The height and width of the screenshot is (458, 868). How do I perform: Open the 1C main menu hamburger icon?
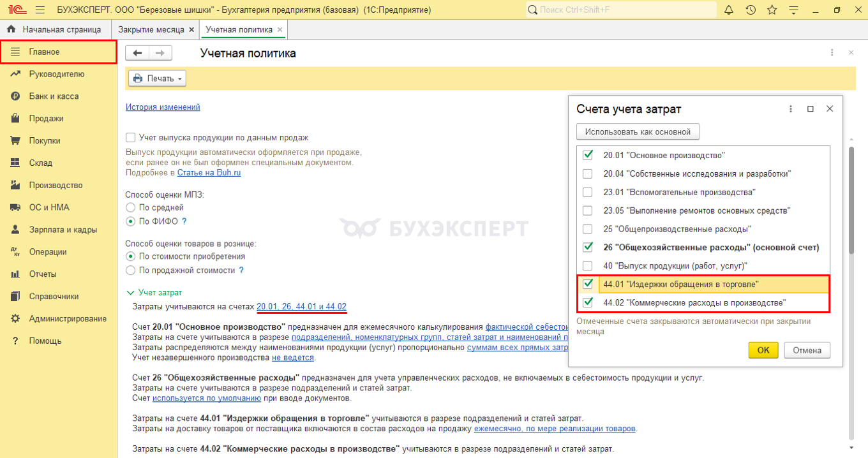40,10
